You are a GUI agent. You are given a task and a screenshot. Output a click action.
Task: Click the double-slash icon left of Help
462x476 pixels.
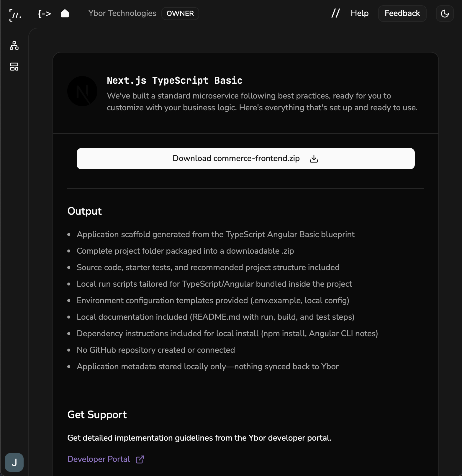pyautogui.click(x=336, y=13)
